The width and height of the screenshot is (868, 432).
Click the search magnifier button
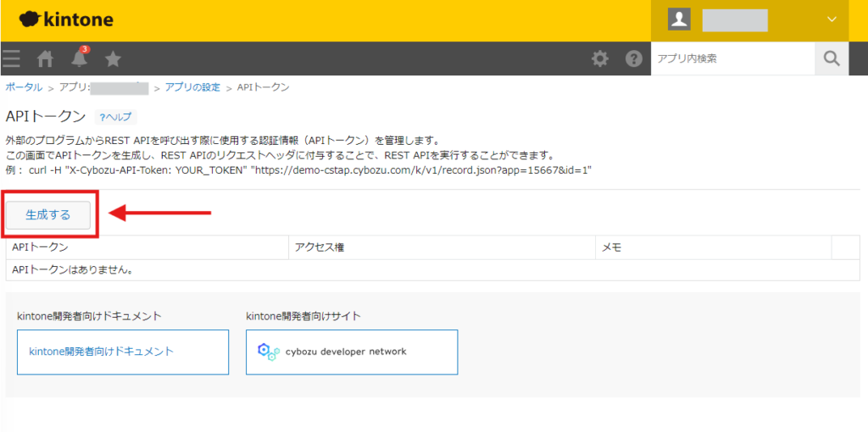coord(832,58)
